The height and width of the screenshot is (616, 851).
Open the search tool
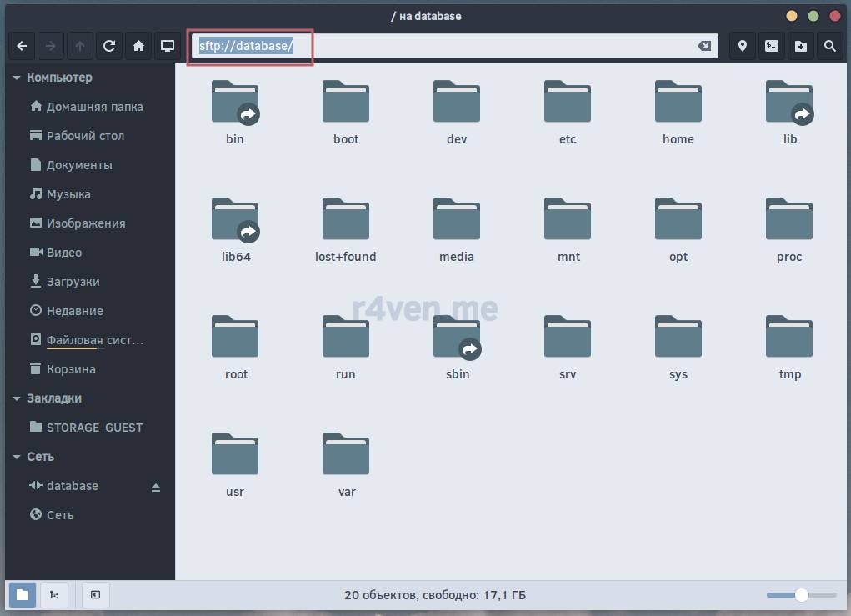(x=829, y=46)
